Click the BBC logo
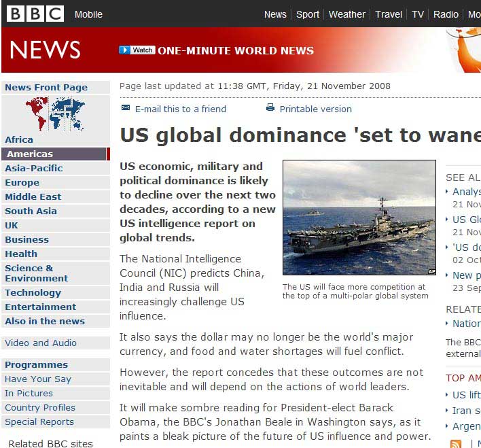Screen dimensions: 481x448 [x=35, y=14]
